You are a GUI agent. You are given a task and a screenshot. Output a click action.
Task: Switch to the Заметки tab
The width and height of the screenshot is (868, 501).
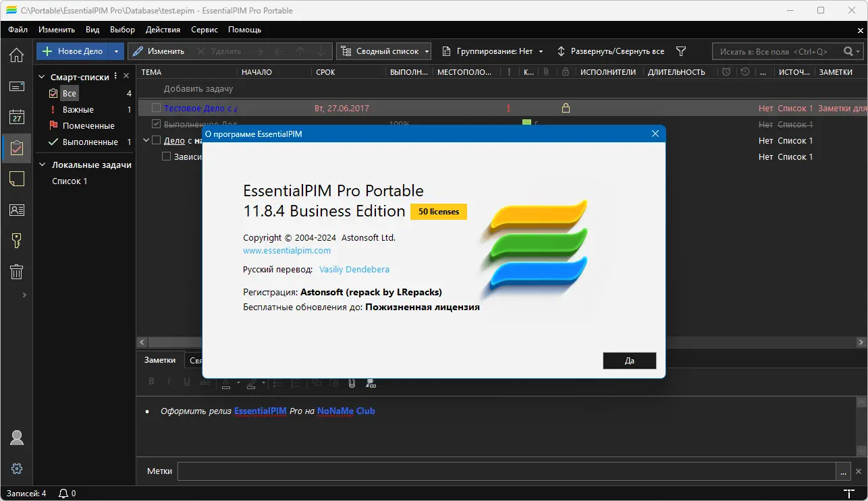pos(160,360)
